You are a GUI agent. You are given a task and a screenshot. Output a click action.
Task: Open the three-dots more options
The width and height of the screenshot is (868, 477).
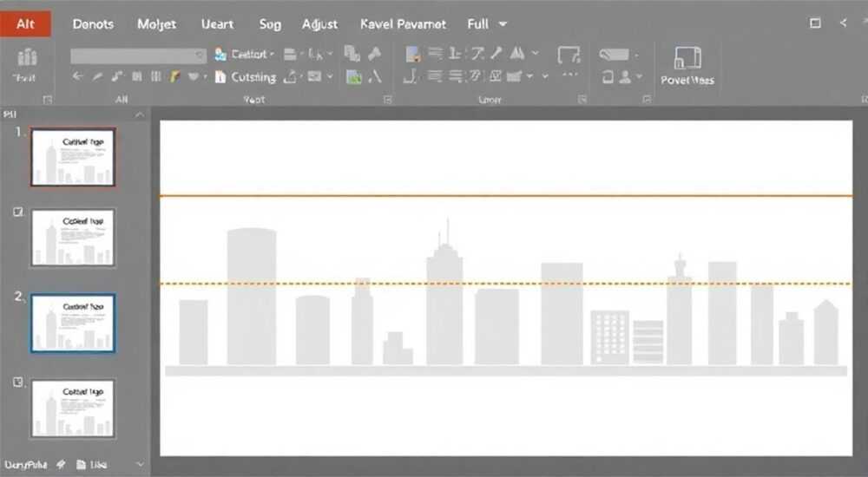pos(570,75)
